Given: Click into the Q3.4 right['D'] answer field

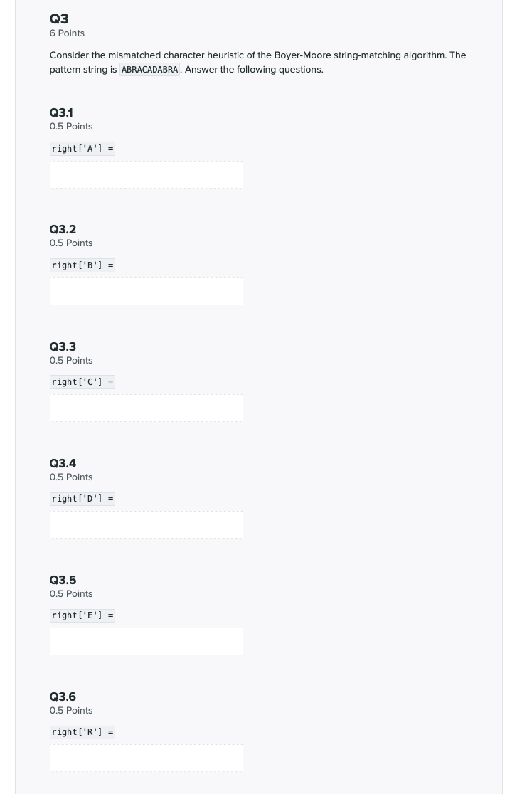Looking at the screenshot, I should [x=147, y=524].
